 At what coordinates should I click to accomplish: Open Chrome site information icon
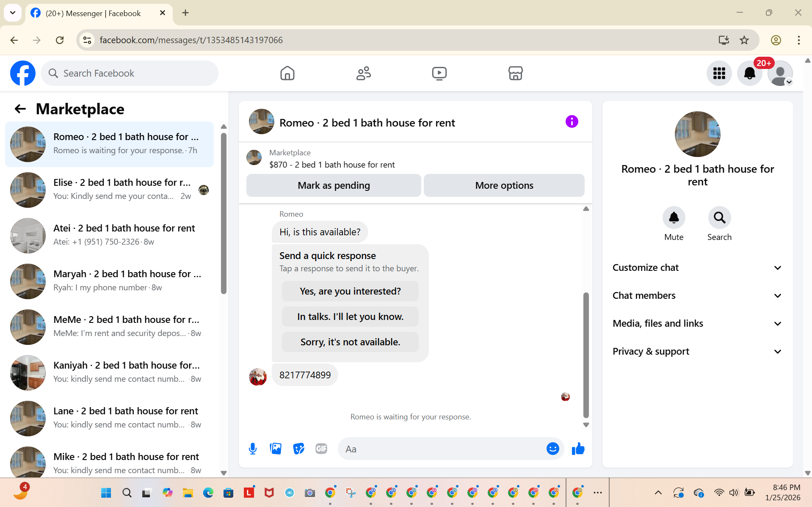(x=87, y=40)
